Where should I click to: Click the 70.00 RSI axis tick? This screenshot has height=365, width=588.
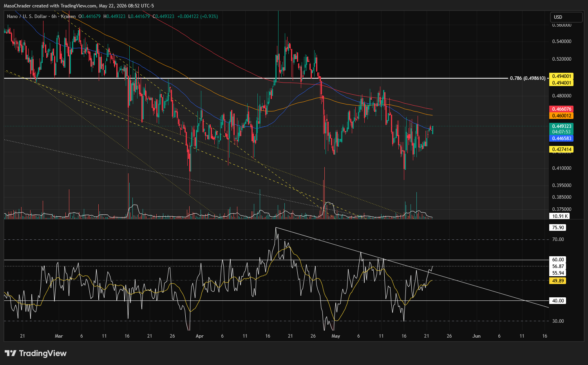click(x=558, y=239)
